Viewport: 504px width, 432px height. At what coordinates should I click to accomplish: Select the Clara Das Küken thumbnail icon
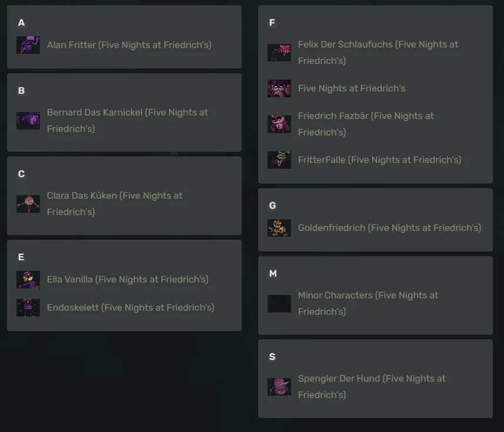coord(28,204)
